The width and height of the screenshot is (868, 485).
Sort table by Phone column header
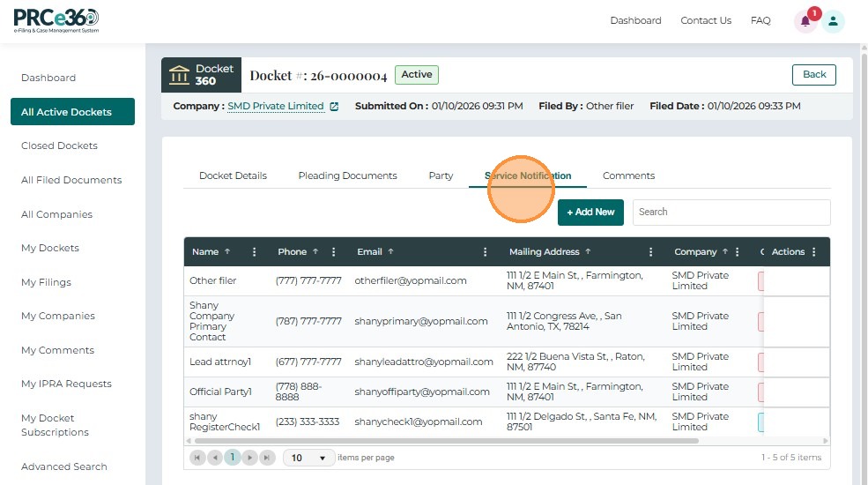coord(292,252)
